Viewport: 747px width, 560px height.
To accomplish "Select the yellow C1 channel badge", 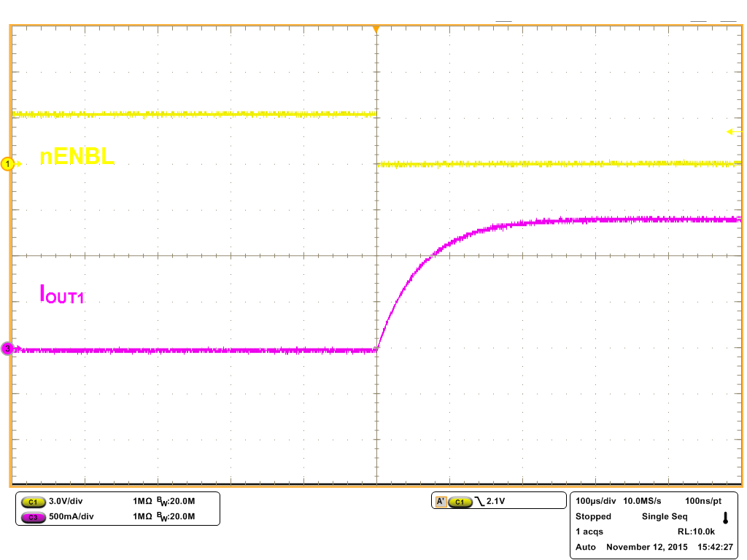I will click(x=33, y=502).
